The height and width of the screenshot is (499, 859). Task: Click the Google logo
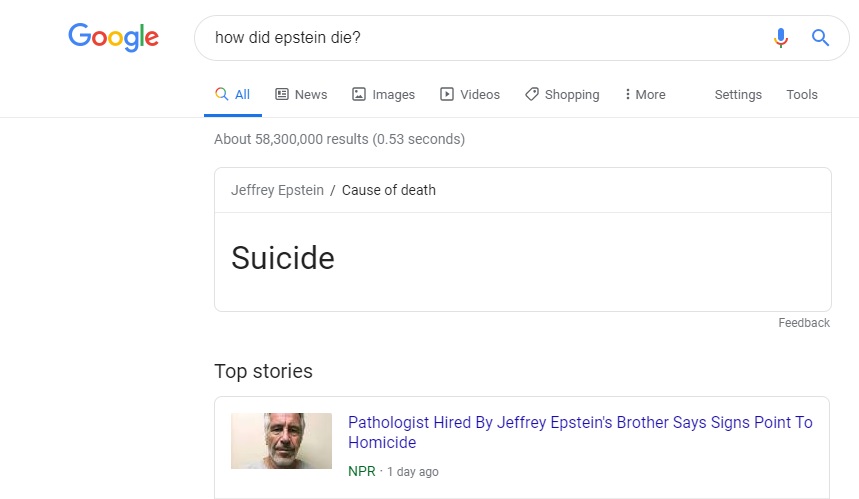coord(113,38)
